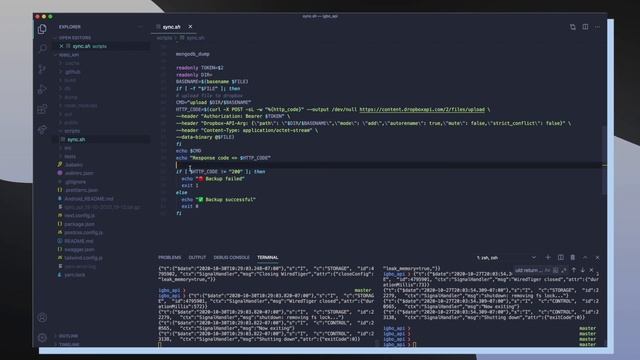Select the TERMINAL panel tab
The image size is (640, 360).
click(268, 258)
